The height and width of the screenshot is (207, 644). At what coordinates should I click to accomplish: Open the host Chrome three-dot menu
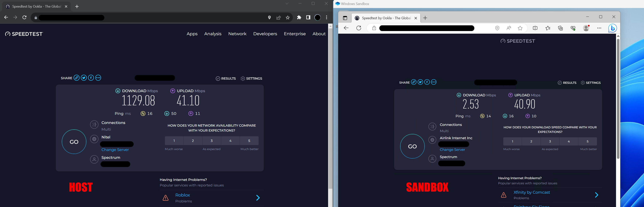tap(327, 18)
